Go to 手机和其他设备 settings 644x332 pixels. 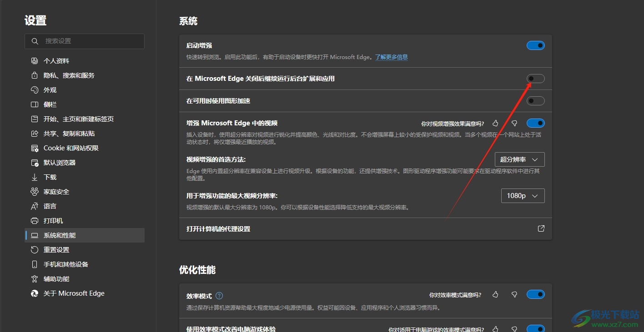pos(85,264)
